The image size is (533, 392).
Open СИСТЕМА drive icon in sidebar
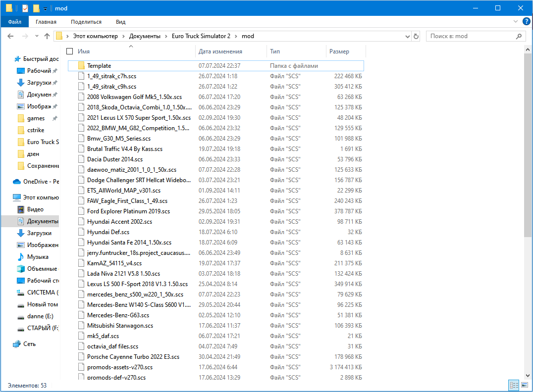[21, 293]
